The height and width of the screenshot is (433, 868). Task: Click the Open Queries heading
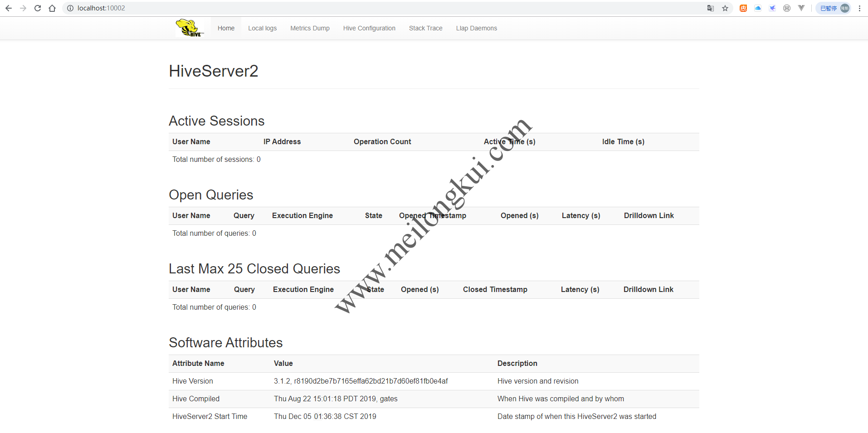click(x=211, y=195)
